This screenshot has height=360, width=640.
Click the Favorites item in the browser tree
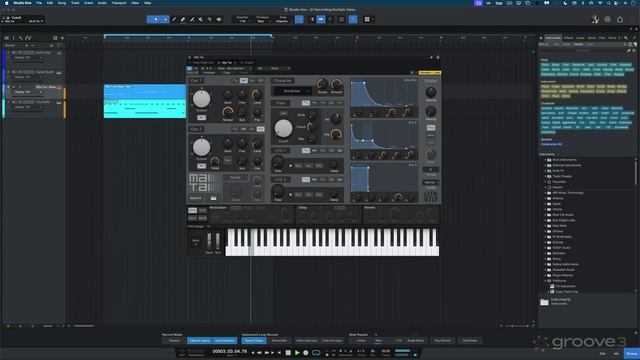click(559, 182)
